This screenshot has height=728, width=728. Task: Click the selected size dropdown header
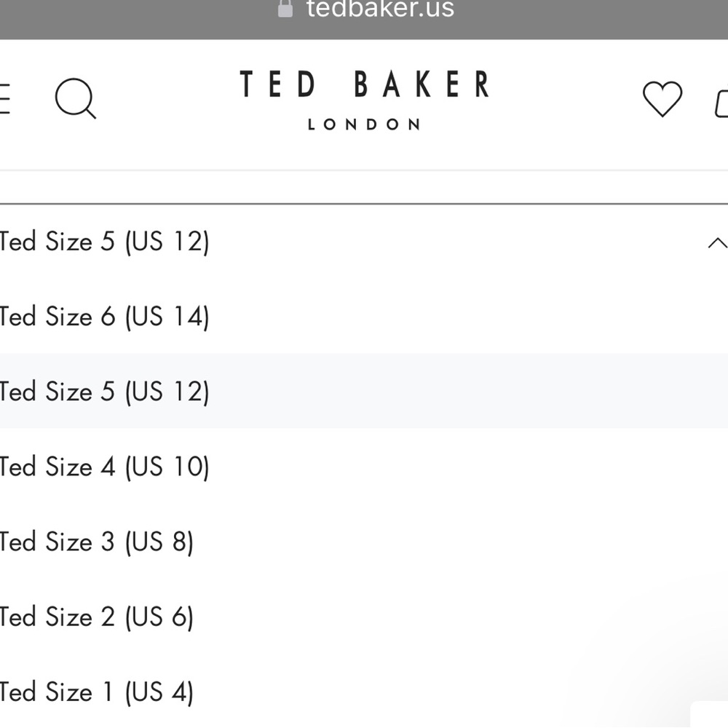(x=291, y=242)
